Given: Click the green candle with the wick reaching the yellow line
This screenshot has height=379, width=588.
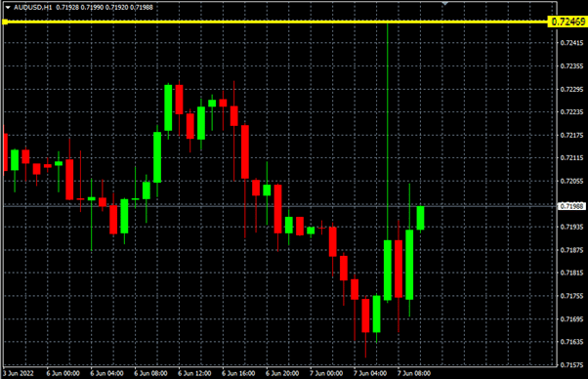Looking at the screenshot, I should (x=388, y=270).
